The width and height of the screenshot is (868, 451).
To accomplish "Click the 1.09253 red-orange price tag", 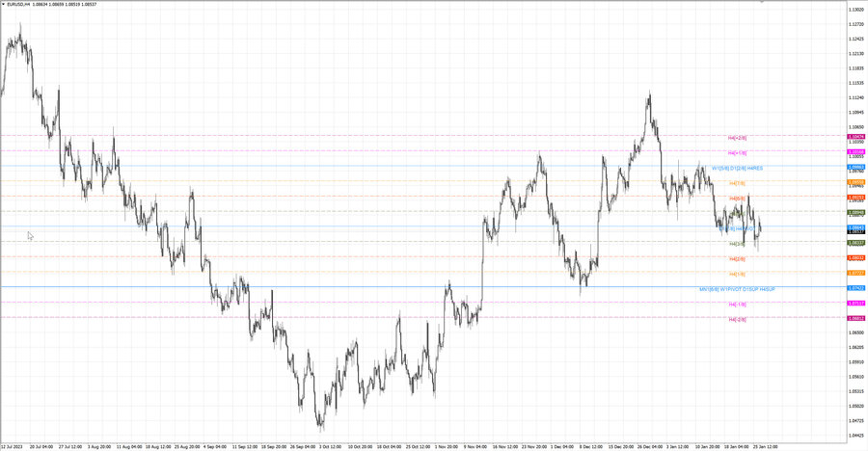I will click(x=856, y=197).
